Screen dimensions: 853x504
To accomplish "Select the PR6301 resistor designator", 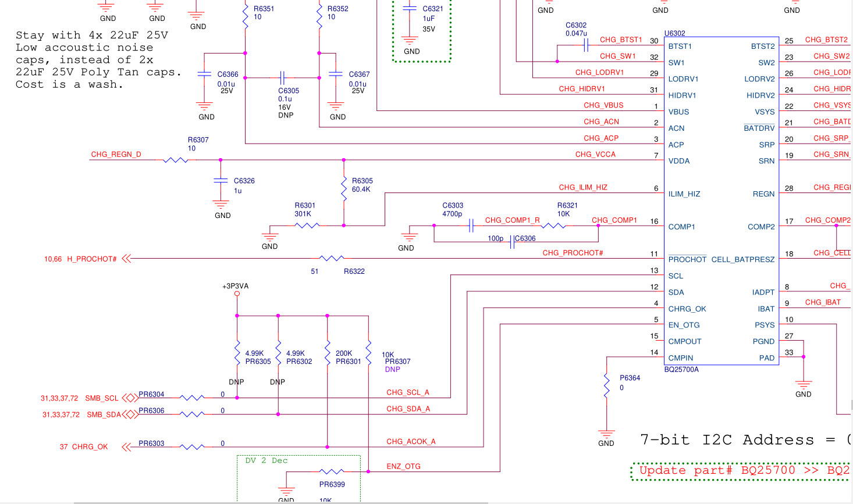I will coord(349,362).
